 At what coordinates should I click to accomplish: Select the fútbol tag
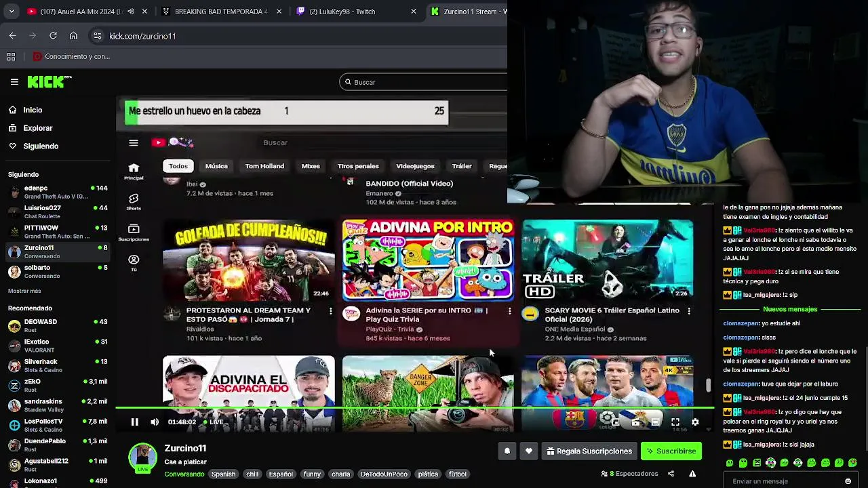[x=458, y=474]
